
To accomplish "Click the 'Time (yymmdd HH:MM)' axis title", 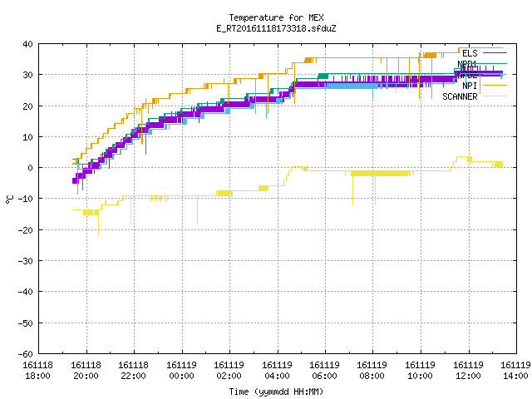I will tap(276, 392).
